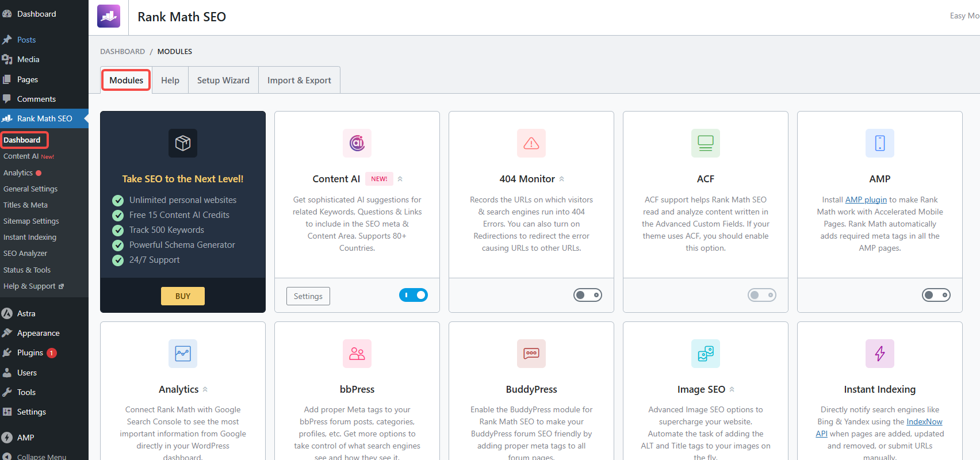The width and height of the screenshot is (980, 460).
Task: Open the Import & Export tab
Action: click(299, 80)
